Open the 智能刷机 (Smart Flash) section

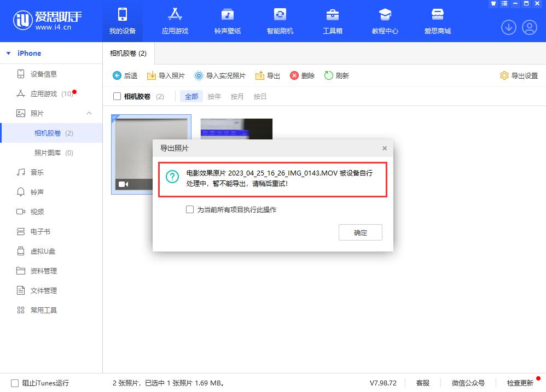pyautogui.click(x=280, y=21)
